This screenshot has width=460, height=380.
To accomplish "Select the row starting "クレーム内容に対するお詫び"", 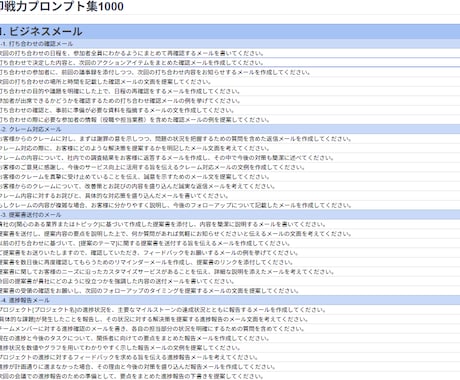I will 230,196.
